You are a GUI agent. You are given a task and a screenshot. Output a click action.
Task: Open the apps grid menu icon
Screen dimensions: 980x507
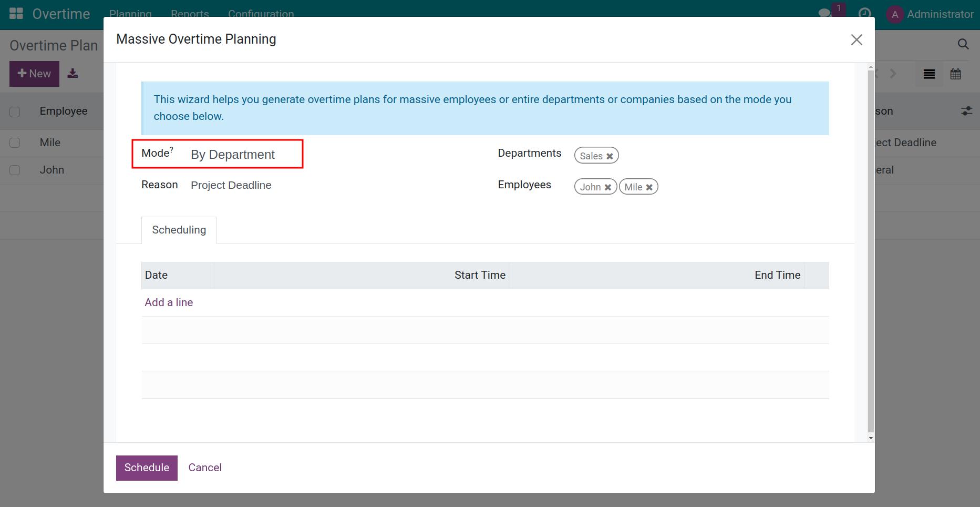[16, 14]
